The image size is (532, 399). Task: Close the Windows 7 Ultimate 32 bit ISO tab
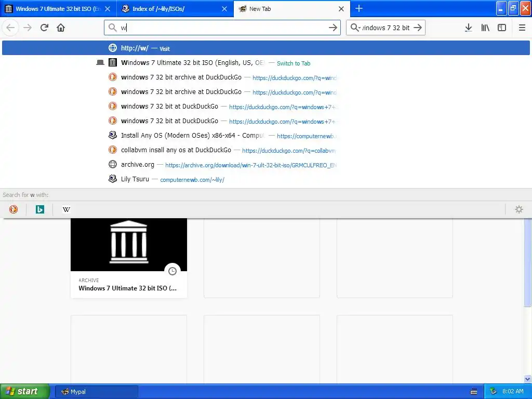coord(108,9)
